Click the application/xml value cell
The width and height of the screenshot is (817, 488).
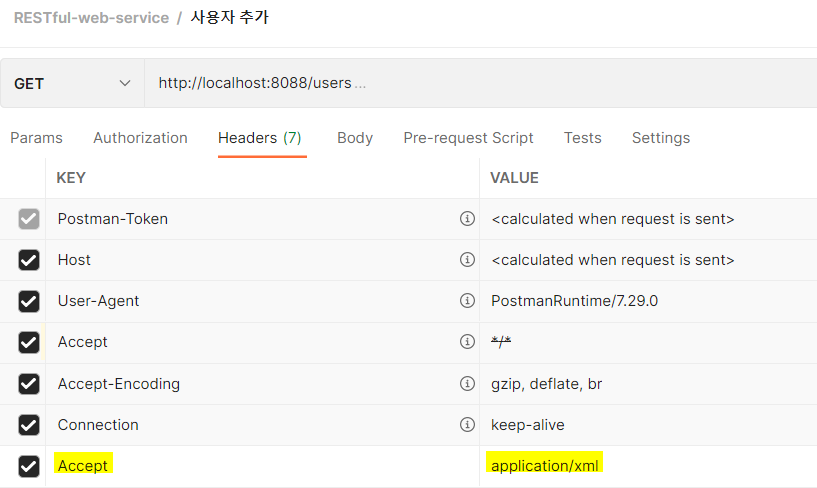(x=648, y=466)
